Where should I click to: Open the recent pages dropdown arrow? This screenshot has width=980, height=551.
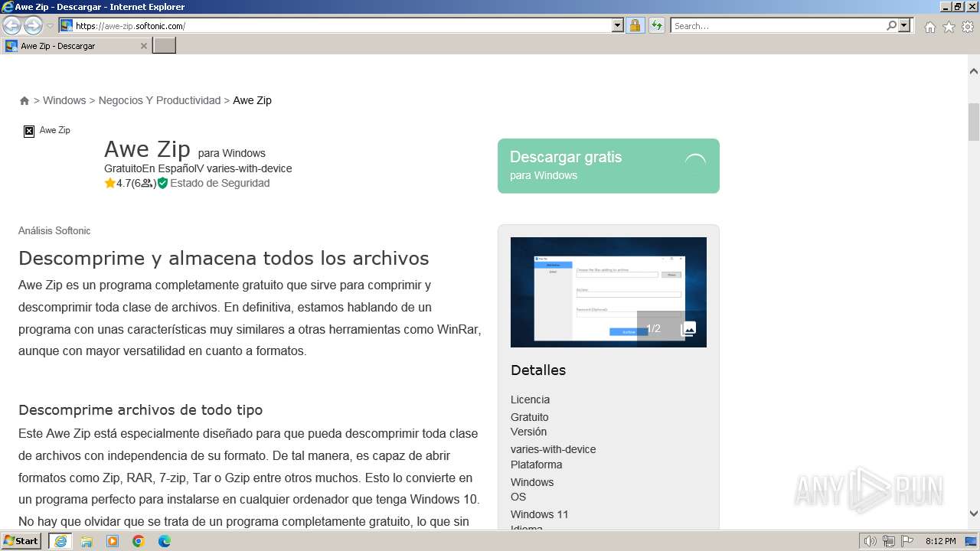(50, 26)
